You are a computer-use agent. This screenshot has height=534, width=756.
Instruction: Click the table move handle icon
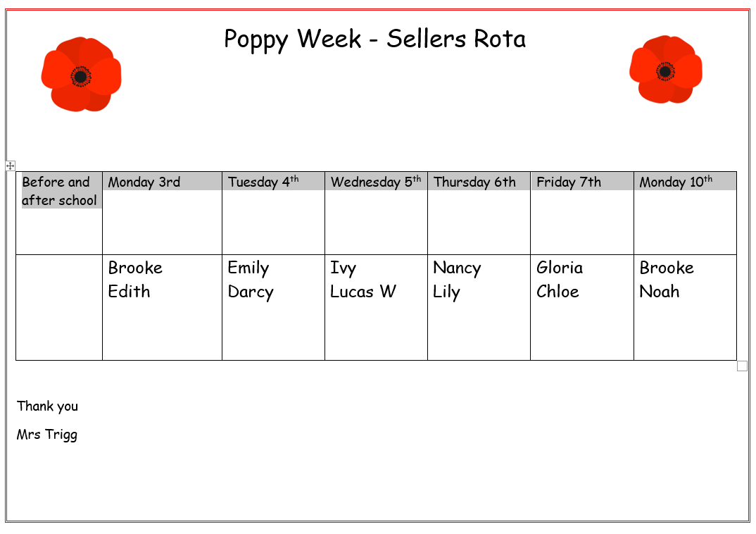pos(11,166)
